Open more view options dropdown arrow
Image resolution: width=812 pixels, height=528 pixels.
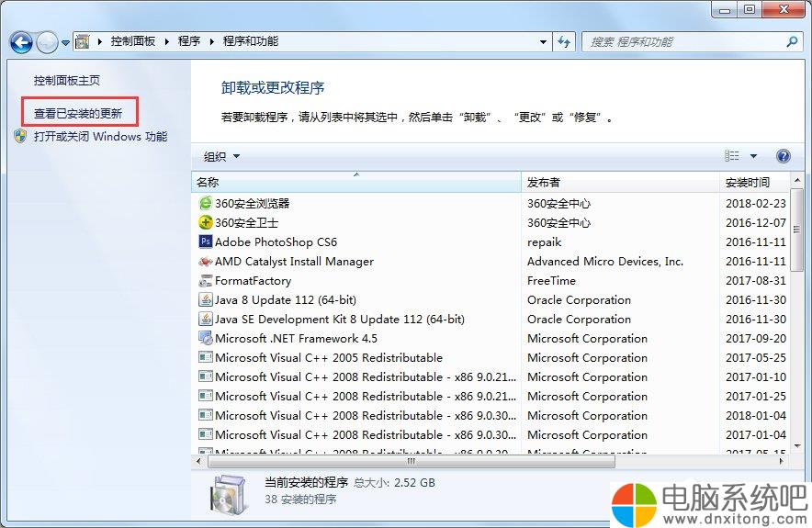coord(753,156)
